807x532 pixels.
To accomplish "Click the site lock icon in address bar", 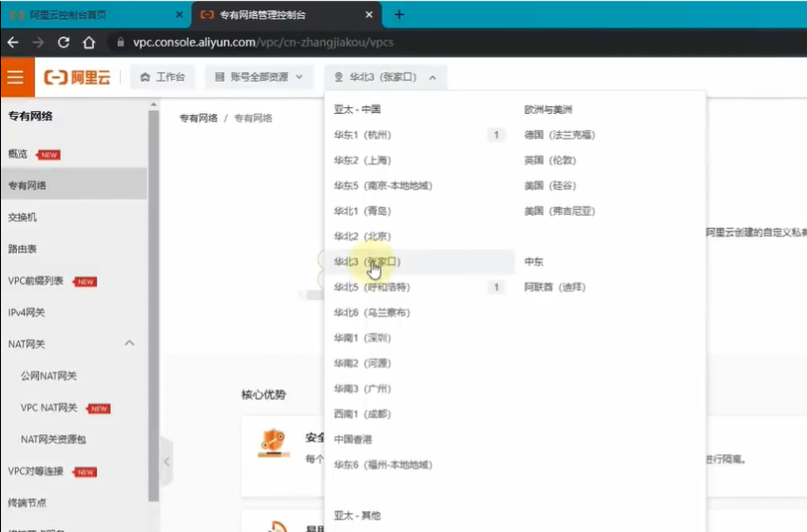I will (x=121, y=42).
